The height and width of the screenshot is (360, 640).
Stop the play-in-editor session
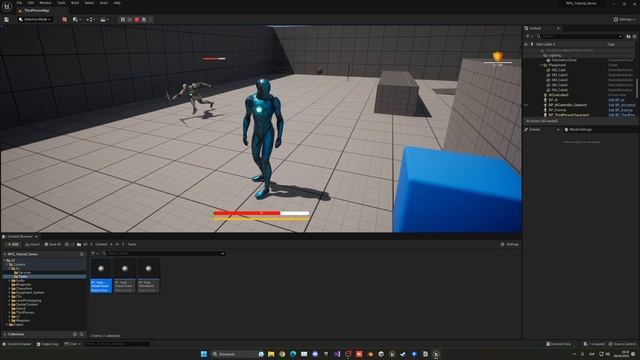pyautogui.click(x=137, y=19)
